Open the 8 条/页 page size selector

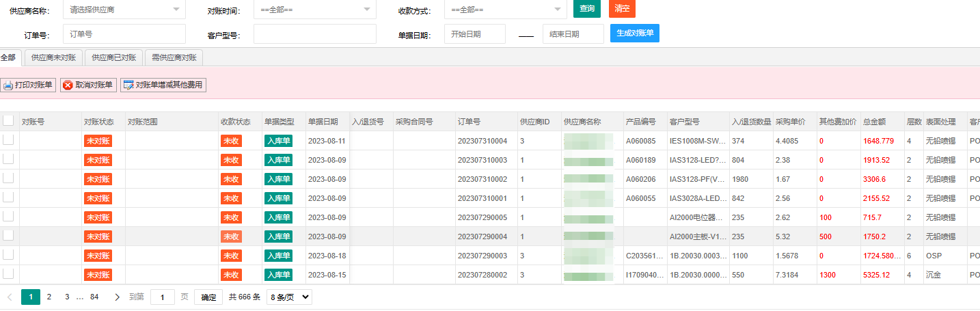pos(289,297)
